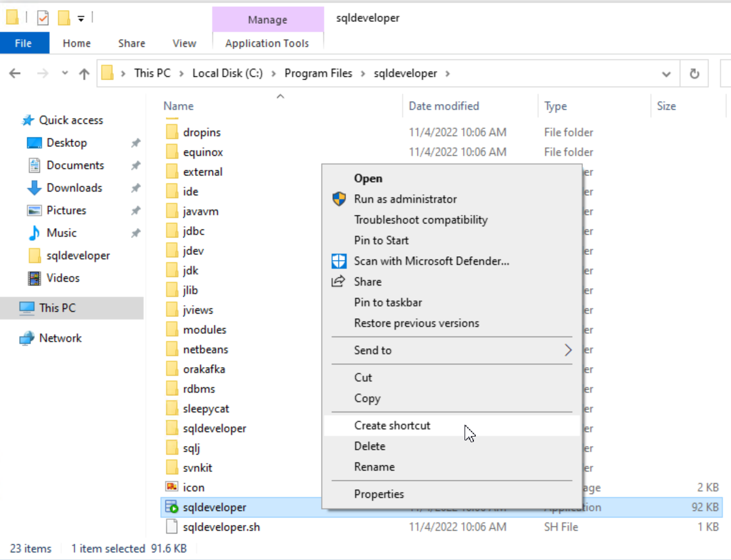Select Quick access in the navigation pane
This screenshot has height=560, width=731.
[x=71, y=120]
